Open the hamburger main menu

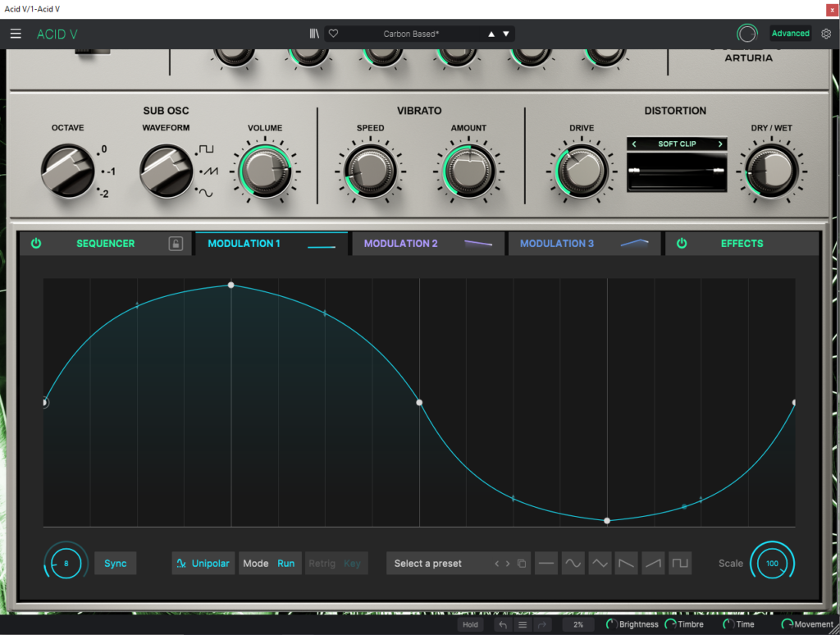[x=16, y=34]
